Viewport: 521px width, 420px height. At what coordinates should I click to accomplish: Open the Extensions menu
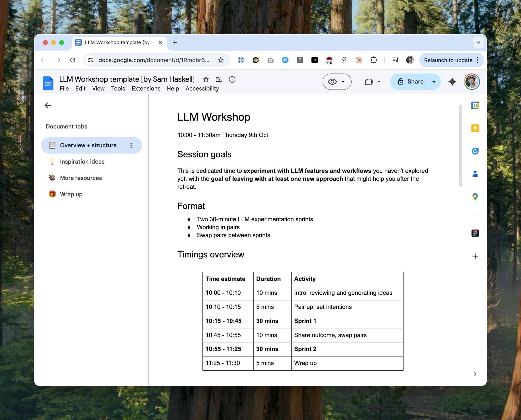(x=146, y=89)
